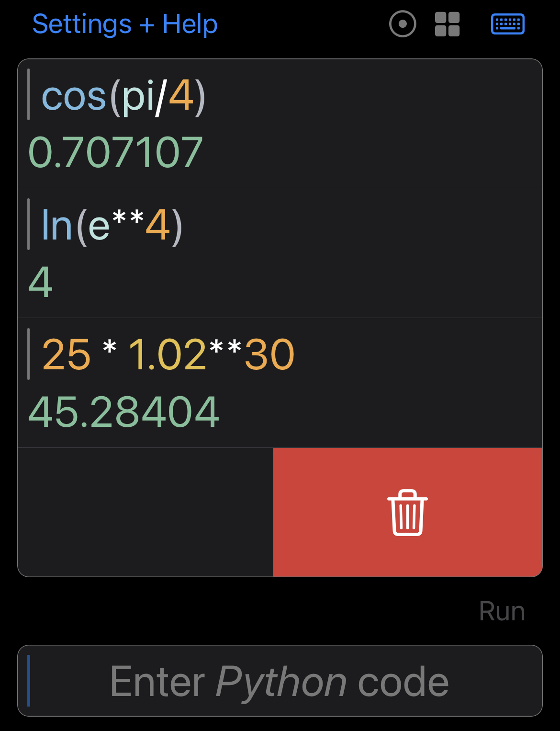
Task: Tap the circular record dot icon
Action: pos(403,24)
